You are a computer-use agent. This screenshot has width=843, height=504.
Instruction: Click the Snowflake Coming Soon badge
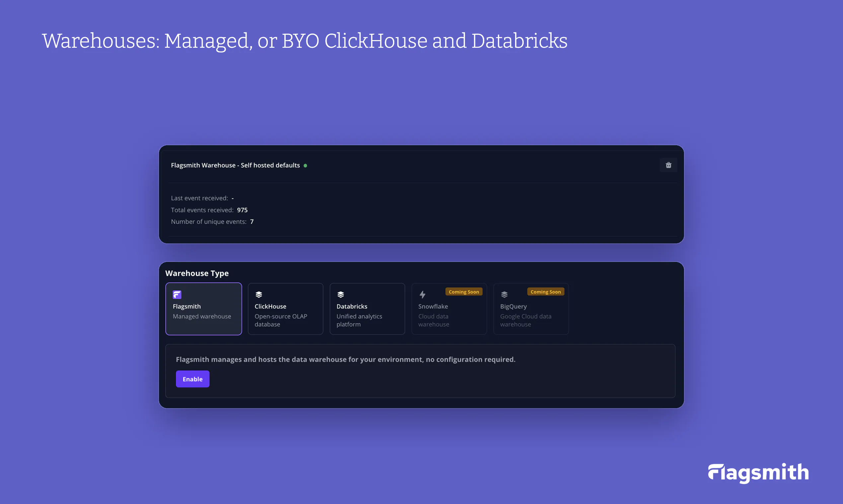[x=464, y=292]
